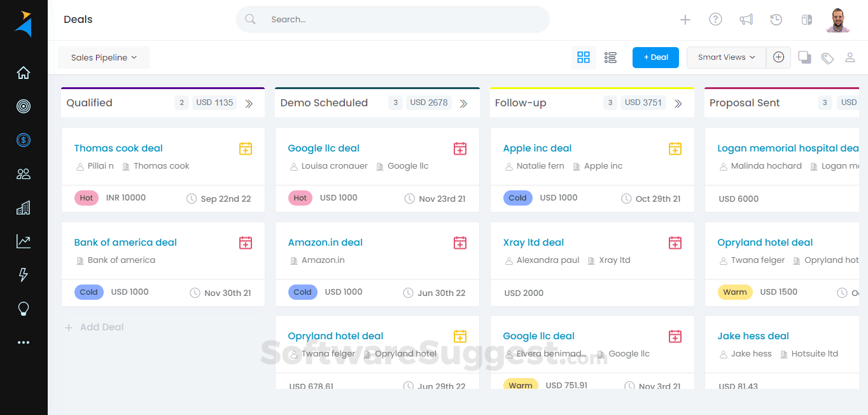Collapse the Qualified column
Viewport: 868px width, 415px height.
pos(249,103)
